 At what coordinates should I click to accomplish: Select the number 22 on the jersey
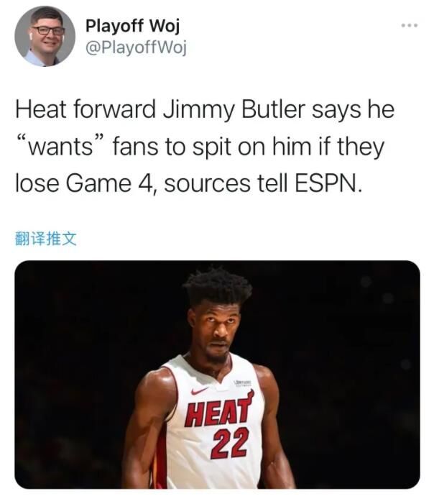(x=229, y=443)
